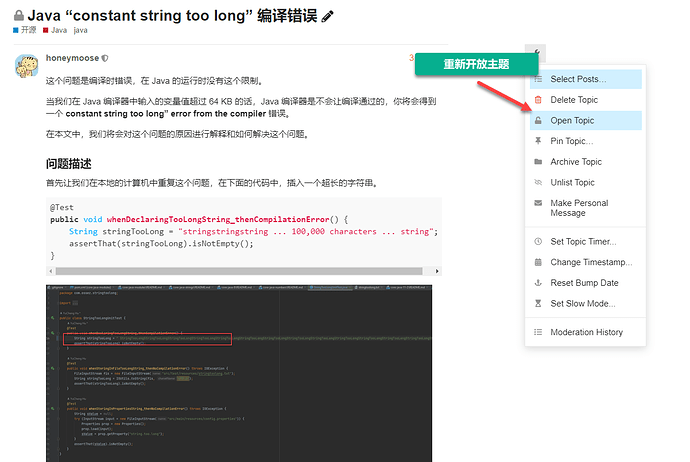
Task: Click the clock icon for Set Topic Timer
Action: pos(538,242)
